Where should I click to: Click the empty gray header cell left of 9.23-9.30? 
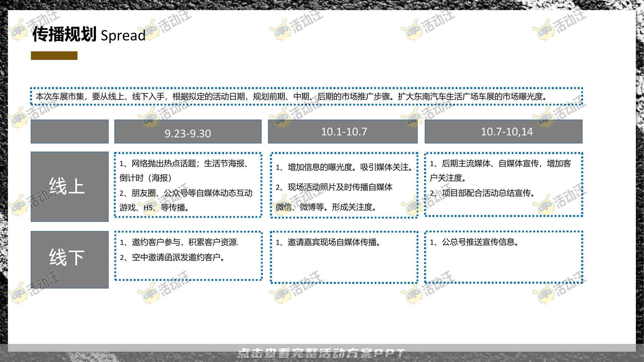[70, 132]
